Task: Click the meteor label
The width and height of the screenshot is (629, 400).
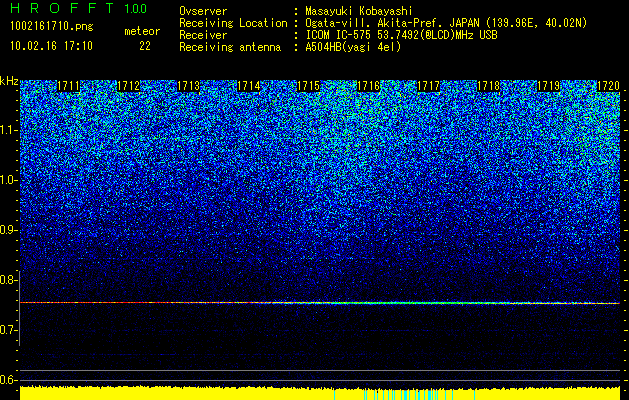Action: click(x=142, y=31)
